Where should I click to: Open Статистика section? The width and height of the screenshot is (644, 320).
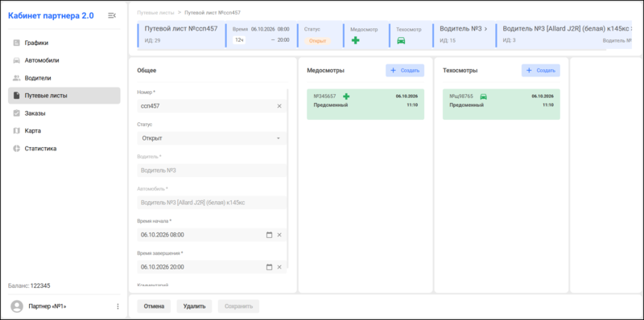pyautogui.click(x=64, y=149)
